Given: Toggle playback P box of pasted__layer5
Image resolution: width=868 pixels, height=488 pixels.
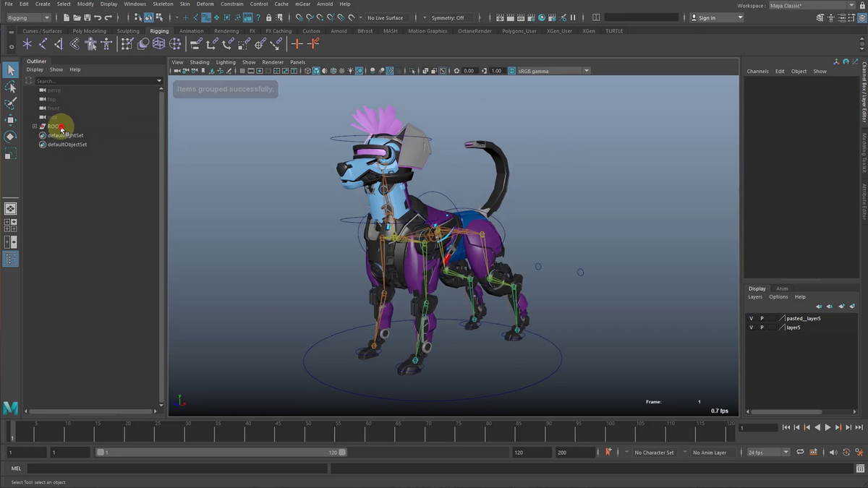Looking at the screenshot, I should pyautogui.click(x=762, y=318).
